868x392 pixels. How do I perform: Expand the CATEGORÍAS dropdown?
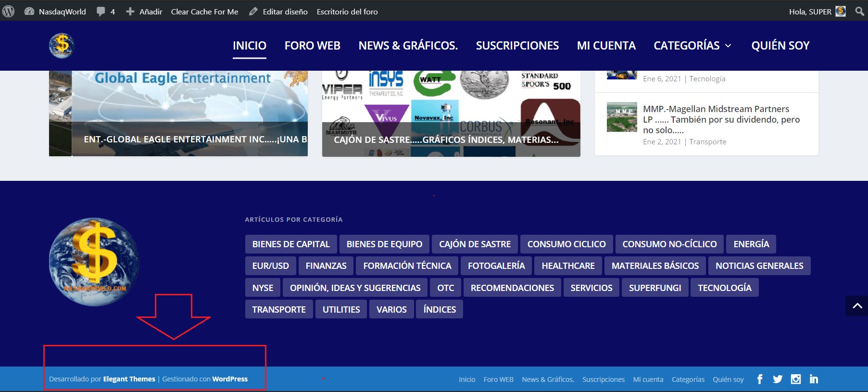point(692,46)
